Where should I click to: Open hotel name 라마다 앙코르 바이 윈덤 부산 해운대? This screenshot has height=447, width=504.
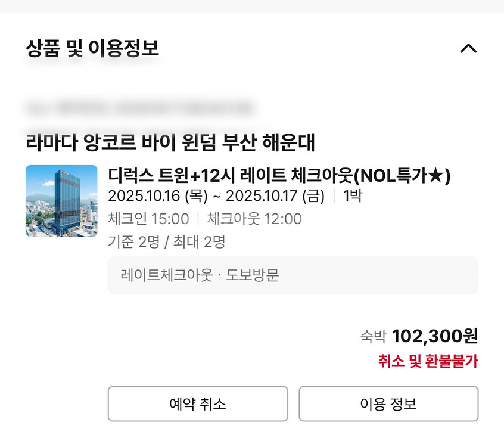point(170,142)
